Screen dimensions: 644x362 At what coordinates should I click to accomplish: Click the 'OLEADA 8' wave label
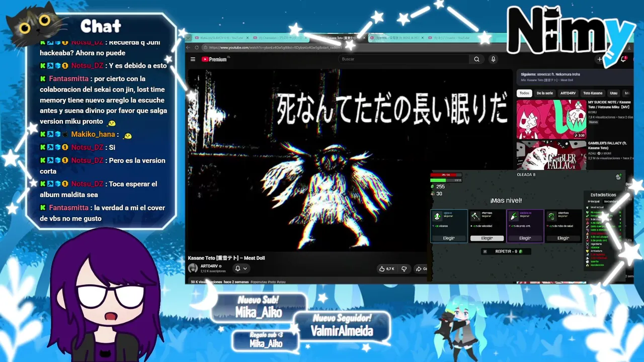pos(526,174)
